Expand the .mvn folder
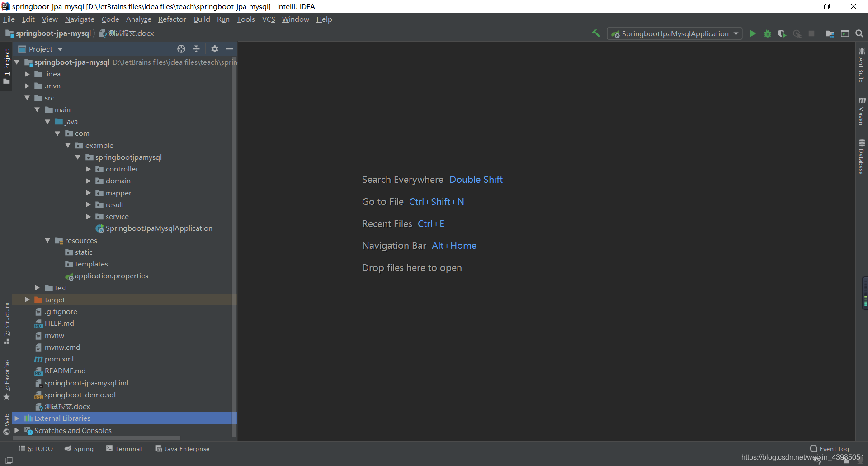Viewport: 868px width, 466px height. (27, 86)
